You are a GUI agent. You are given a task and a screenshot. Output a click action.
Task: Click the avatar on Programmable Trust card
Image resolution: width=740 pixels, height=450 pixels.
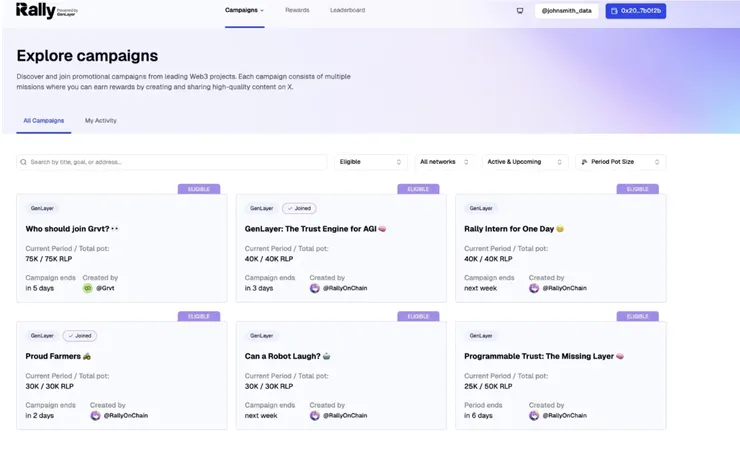534,416
